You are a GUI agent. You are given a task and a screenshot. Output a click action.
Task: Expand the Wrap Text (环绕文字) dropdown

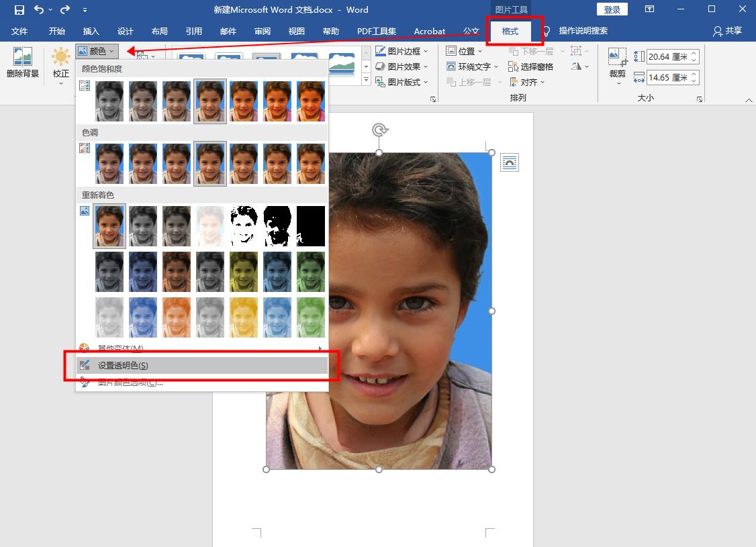473,66
